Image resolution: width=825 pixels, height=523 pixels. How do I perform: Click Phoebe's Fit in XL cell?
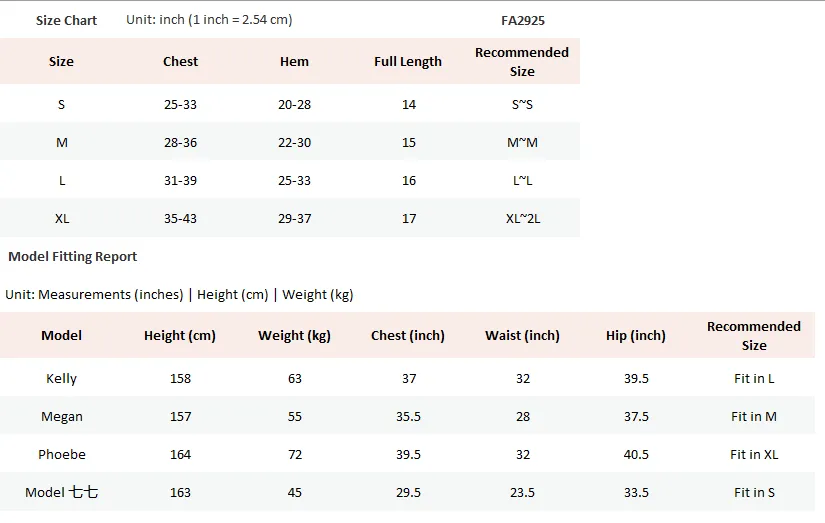tap(754, 455)
